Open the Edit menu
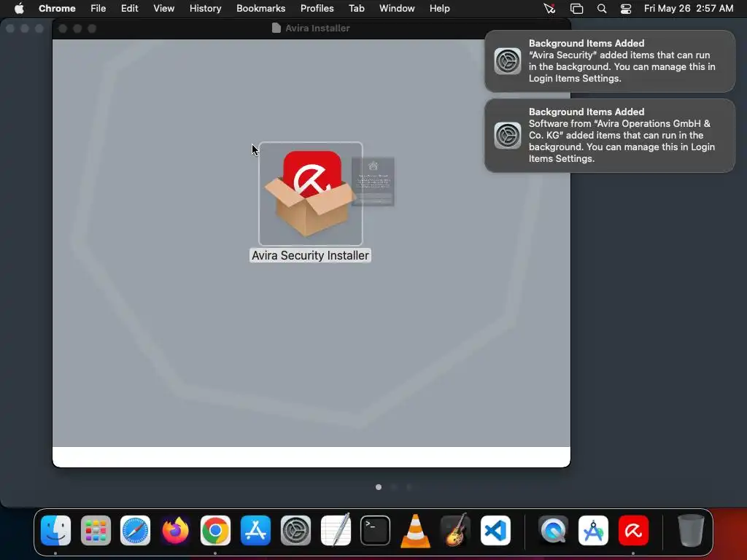747x560 pixels. [130, 9]
